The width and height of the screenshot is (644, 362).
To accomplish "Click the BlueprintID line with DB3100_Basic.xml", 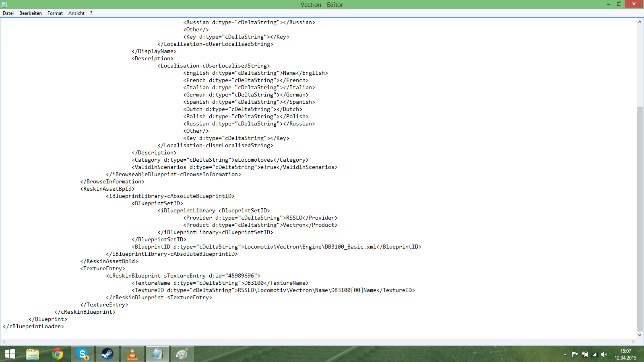I will pos(277,247).
